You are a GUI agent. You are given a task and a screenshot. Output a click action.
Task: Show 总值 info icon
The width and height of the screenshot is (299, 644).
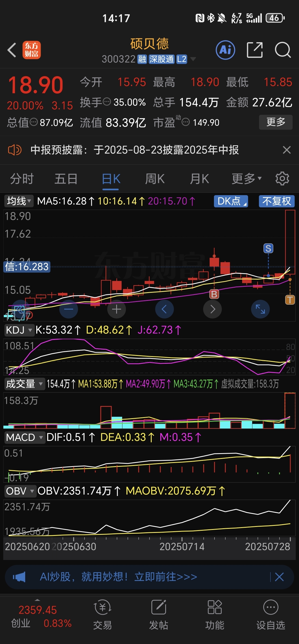pos(34,122)
